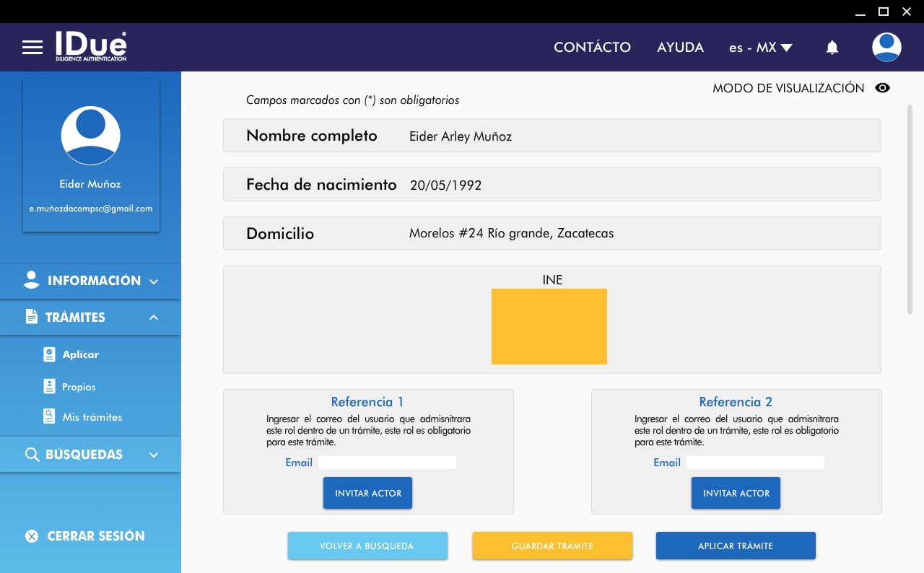924x573 pixels.
Task: Click the Mis trámites sidebar icon
Action: (49, 417)
